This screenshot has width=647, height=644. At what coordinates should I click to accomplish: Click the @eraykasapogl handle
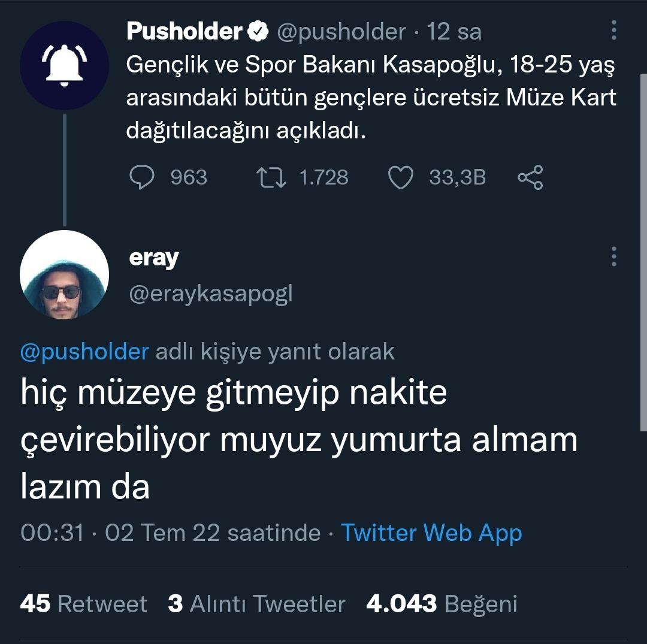pyautogui.click(x=211, y=294)
